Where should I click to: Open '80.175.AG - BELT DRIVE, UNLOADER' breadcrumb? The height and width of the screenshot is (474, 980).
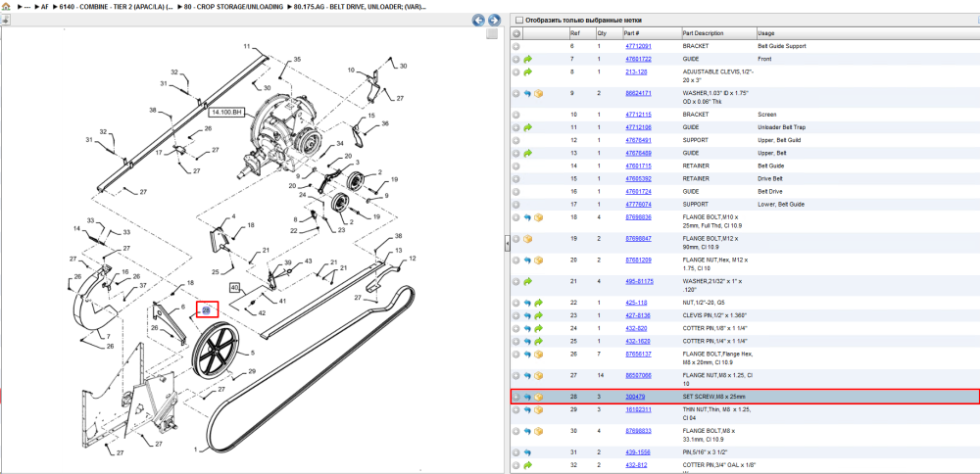(x=360, y=6)
